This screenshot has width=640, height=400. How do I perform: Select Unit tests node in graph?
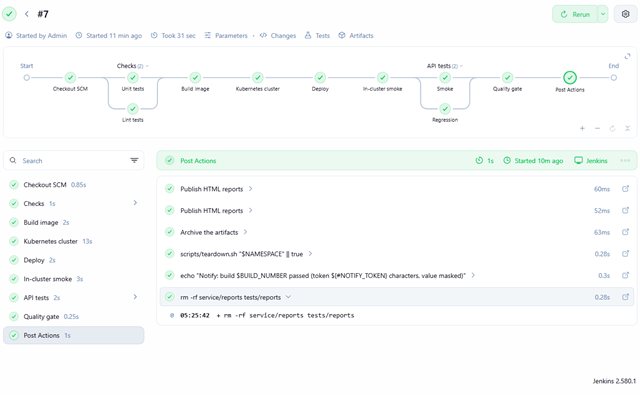(133, 77)
